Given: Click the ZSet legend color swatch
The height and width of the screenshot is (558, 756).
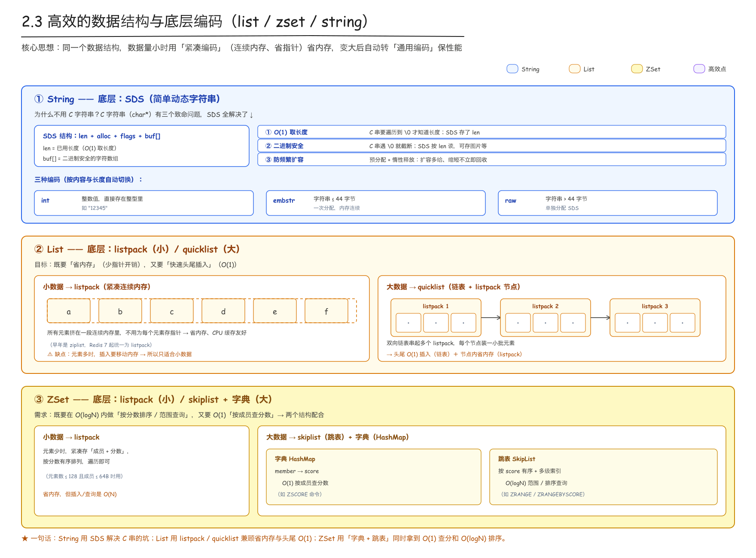Looking at the screenshot, I should tap(637, 69).
